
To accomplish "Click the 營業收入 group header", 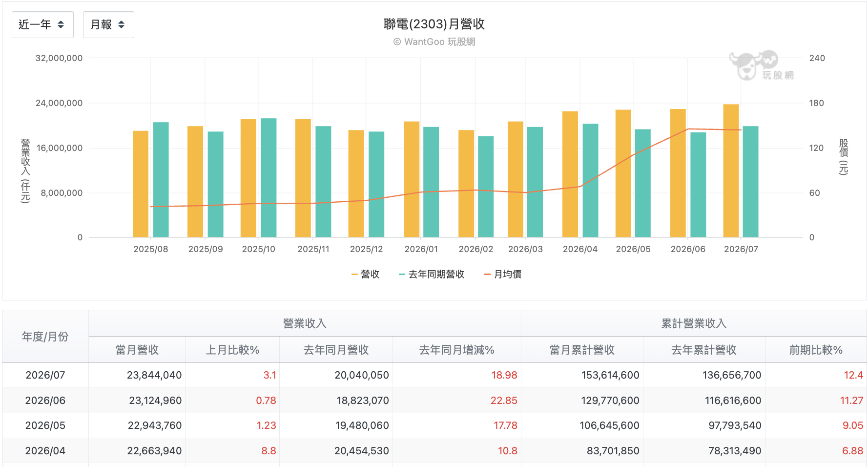I will (x=305, y=323).
